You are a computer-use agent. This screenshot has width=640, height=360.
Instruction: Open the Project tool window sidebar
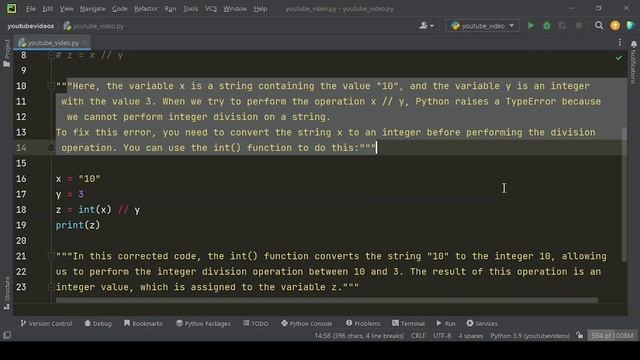click(7, 53)
